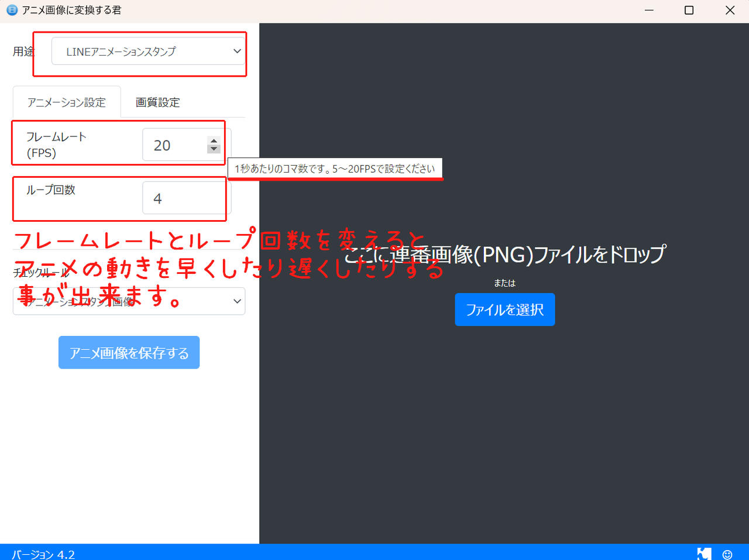The image size is (749, 560).
Task: Click the smiley face icon in the status bar
Action: pyautogui.click(x=727, y=554)
